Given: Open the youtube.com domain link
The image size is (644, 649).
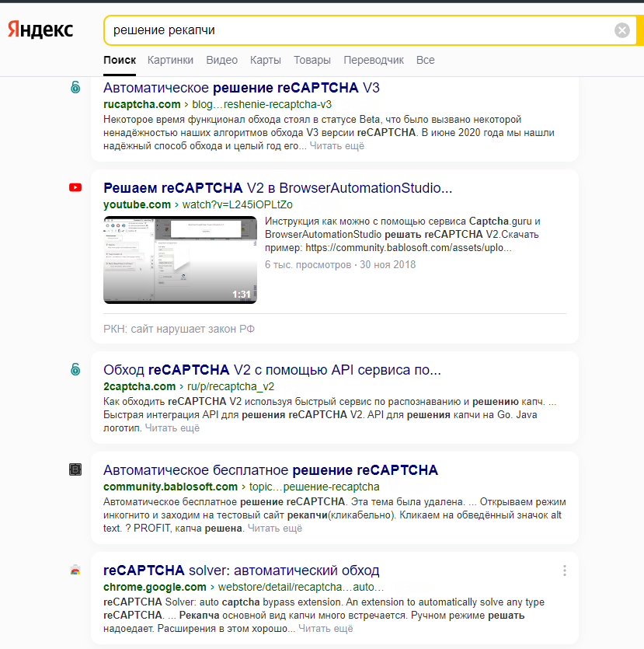Looking at the screenshot, I should pyautogui.click(x=137, y=204).
